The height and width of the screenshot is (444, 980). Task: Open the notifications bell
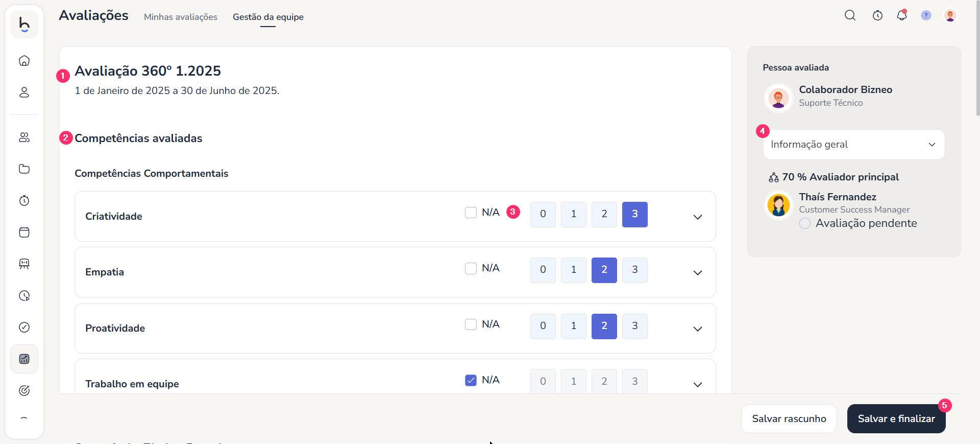[x=902, y=15]
